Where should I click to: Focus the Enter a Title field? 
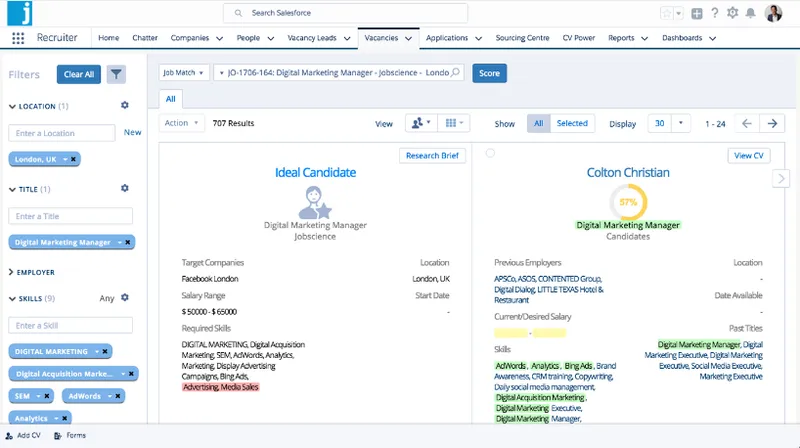point(70,216)
